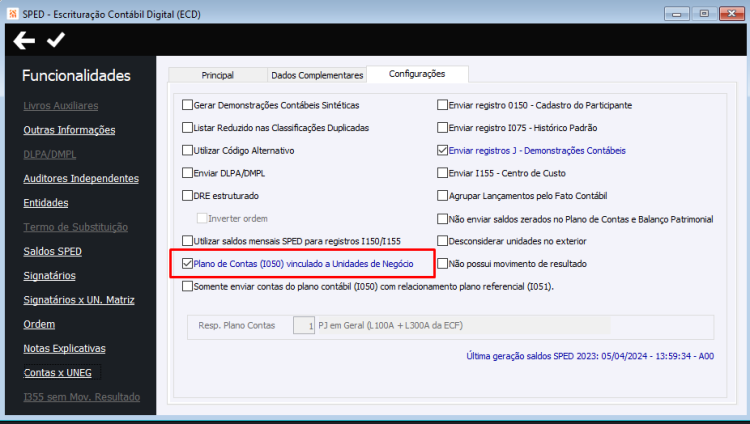This screenshot has height=424, width=750.
Task: Click I355 sem Mov. Resultado link
Action: 82,397
